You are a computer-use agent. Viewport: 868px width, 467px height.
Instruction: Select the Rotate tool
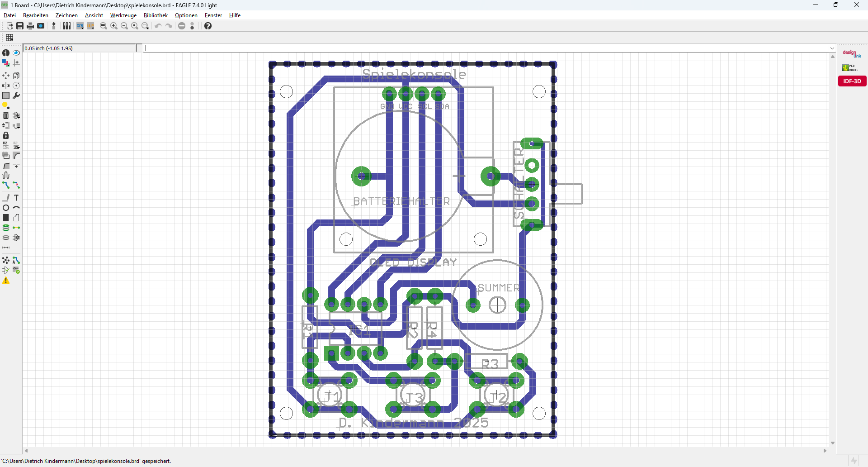point(16,86)
